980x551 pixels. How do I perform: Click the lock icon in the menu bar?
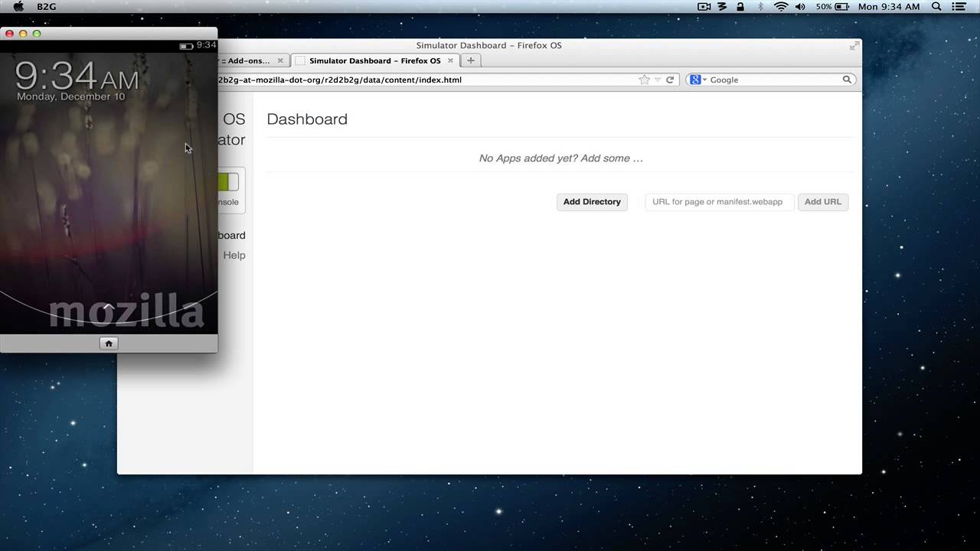740,7
